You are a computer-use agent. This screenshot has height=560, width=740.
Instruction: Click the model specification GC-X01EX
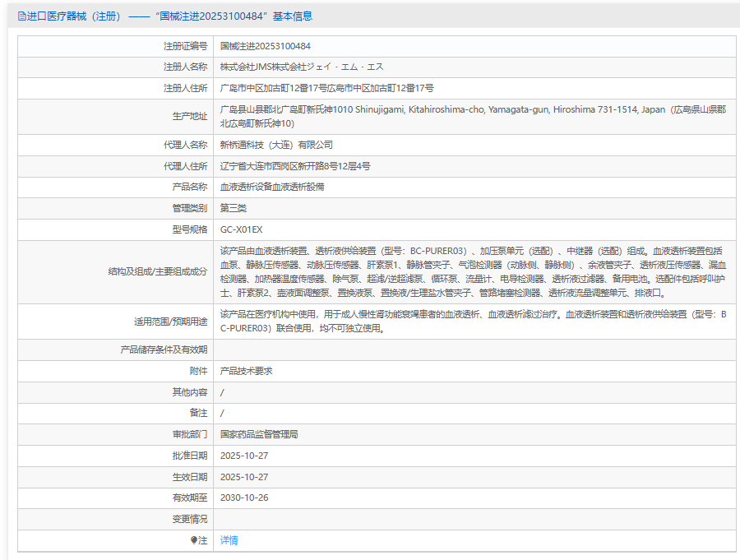pyautogui.click(x=241, y=229)
